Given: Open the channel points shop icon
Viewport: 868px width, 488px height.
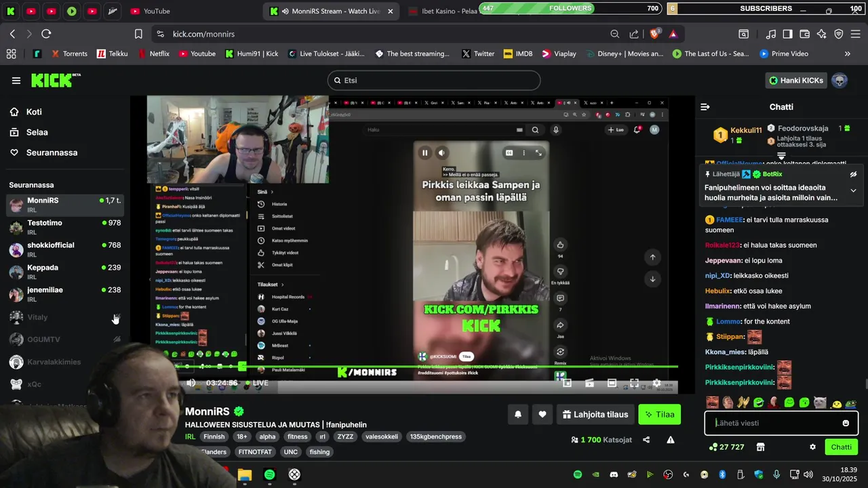Looking at the screenshot, I should click(760, 447).
